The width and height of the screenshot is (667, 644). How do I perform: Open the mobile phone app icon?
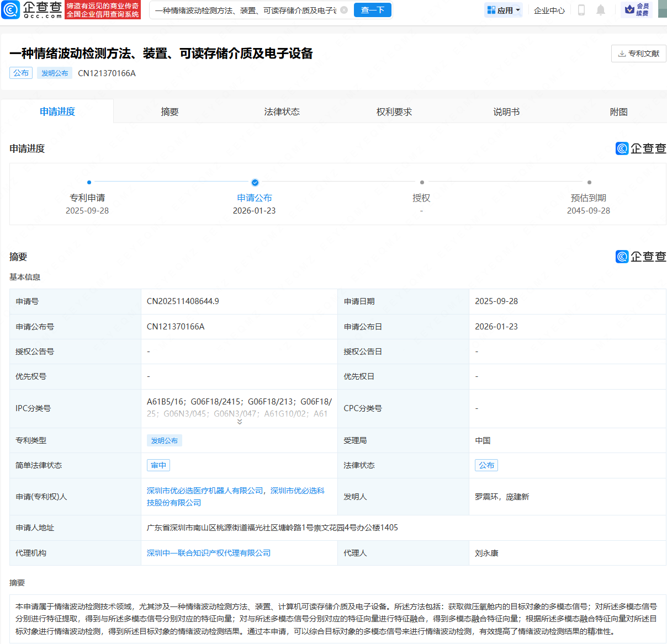581,10
